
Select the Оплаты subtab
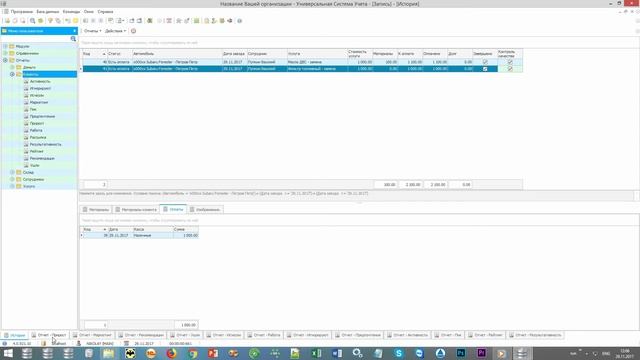[x=173, y=209]
